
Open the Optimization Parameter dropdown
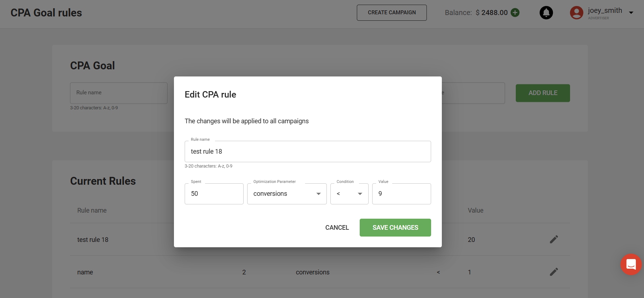click(286, 194)
